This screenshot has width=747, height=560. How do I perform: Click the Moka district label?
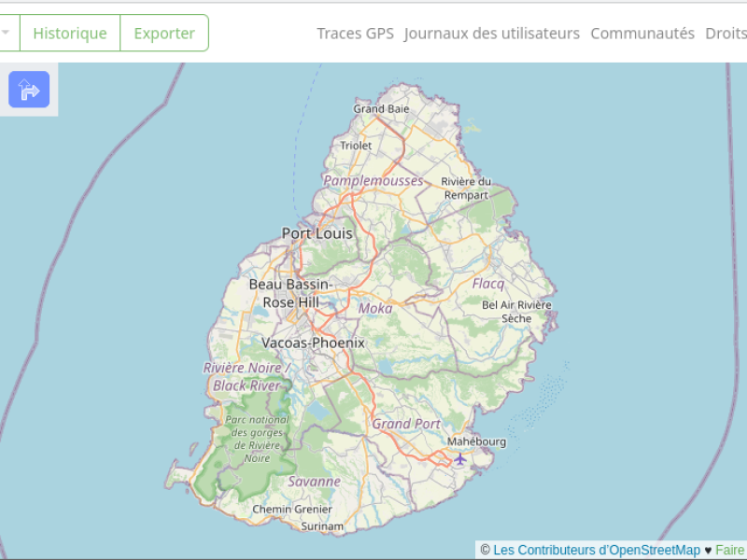(x=375, y=308)
